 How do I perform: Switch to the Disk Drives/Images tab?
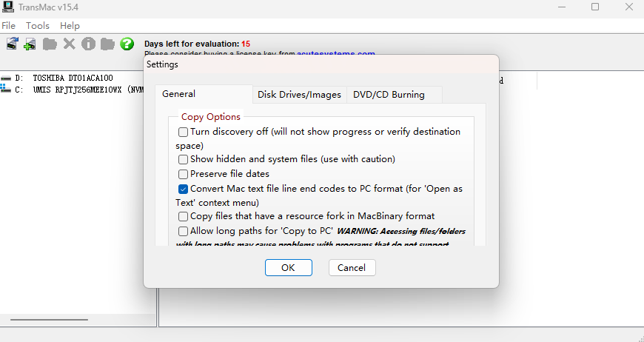(x=299, y=95)
